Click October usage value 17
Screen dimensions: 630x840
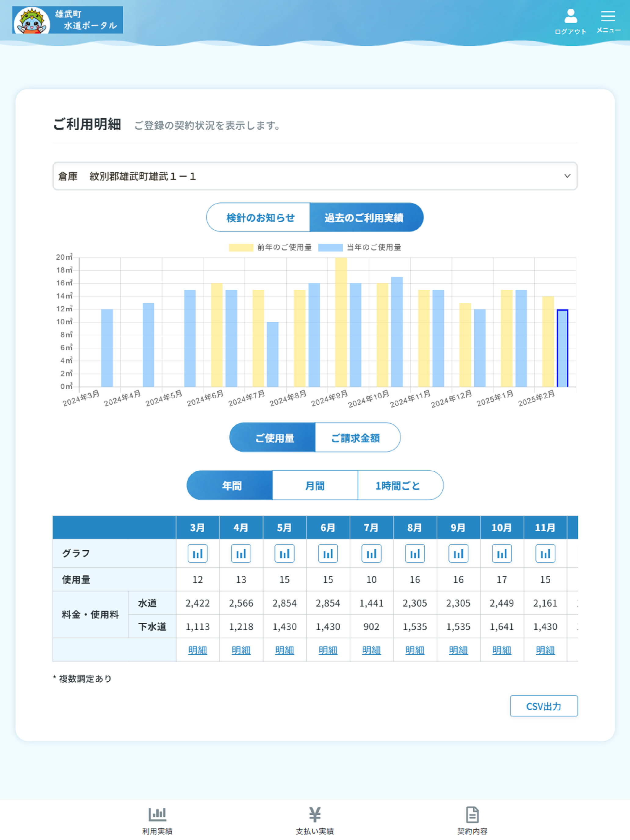point(501,580)
